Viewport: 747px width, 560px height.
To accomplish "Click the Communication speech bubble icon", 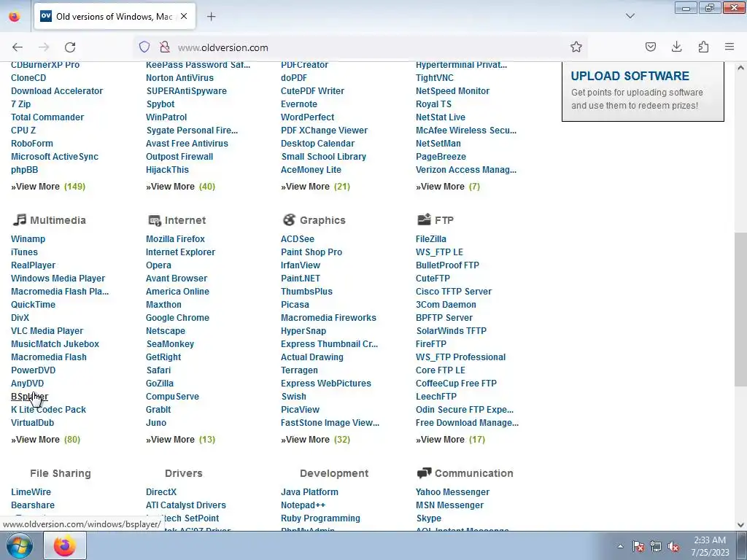I will pos(424,472).
